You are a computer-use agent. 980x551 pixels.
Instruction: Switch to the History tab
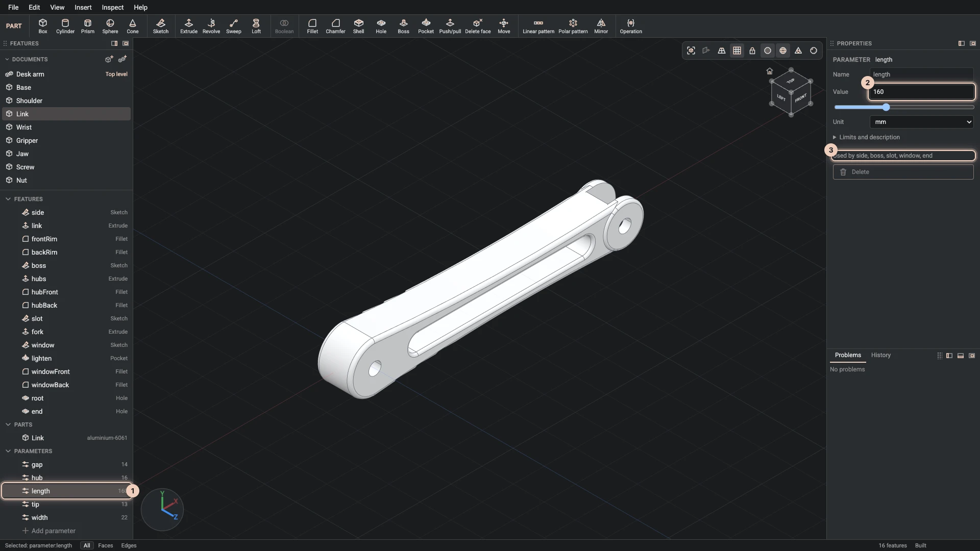(880, 355)
